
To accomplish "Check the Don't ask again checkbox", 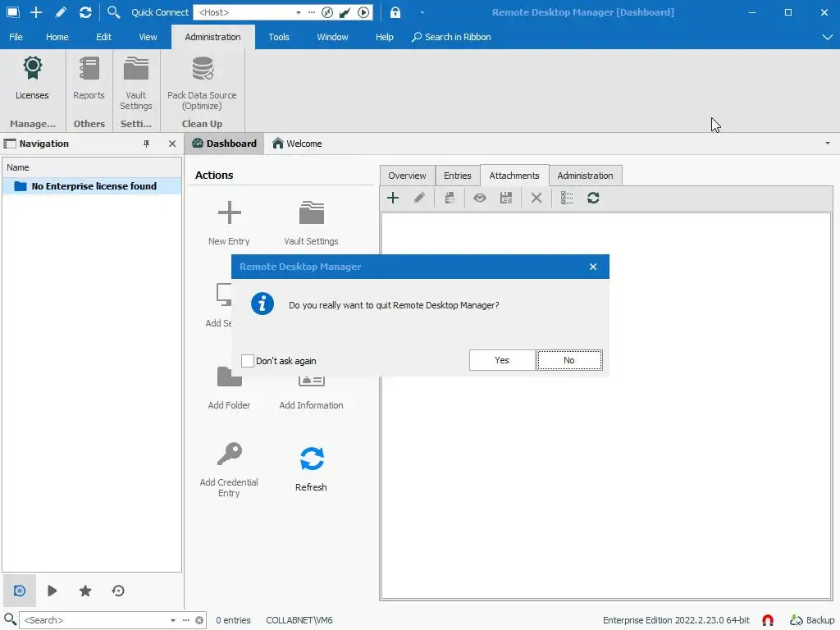I will coord(248,361).
